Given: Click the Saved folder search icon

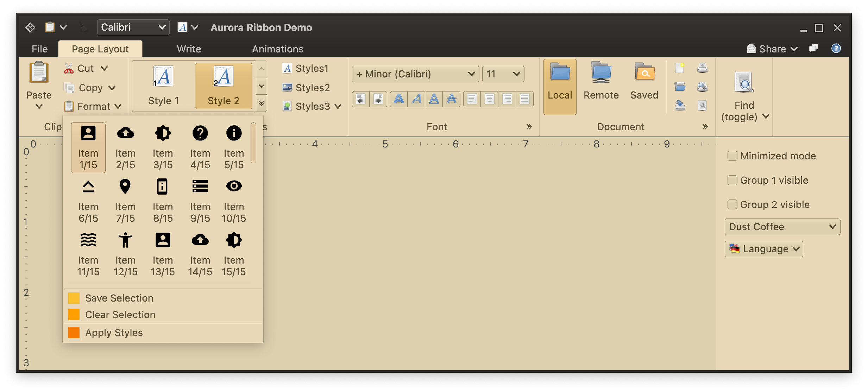Looking at the screenshot, I should (x=644, y=72).
